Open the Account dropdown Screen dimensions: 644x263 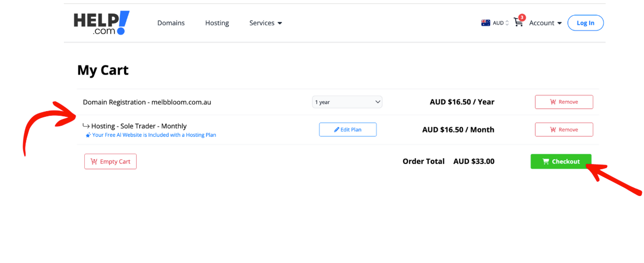[x=545, y=23]
